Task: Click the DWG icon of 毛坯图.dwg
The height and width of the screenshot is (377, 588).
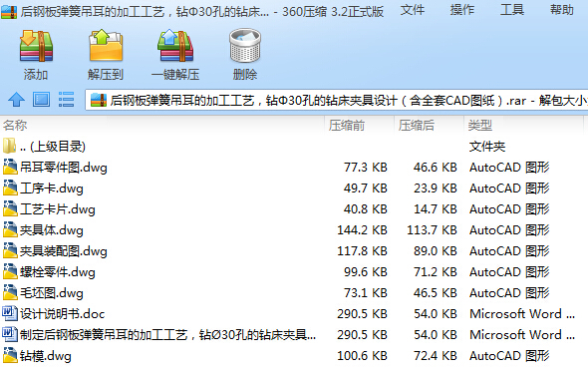Action: tap(10, 293)
